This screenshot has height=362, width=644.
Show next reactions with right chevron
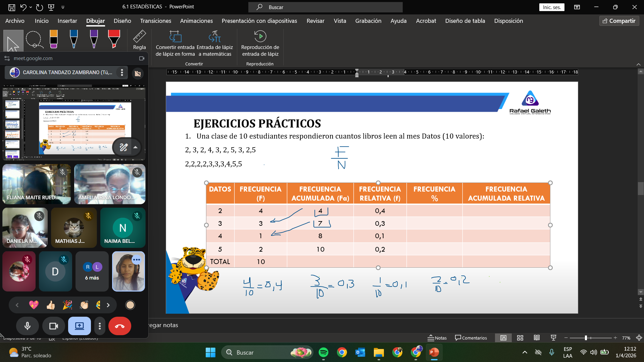(108, 305)
